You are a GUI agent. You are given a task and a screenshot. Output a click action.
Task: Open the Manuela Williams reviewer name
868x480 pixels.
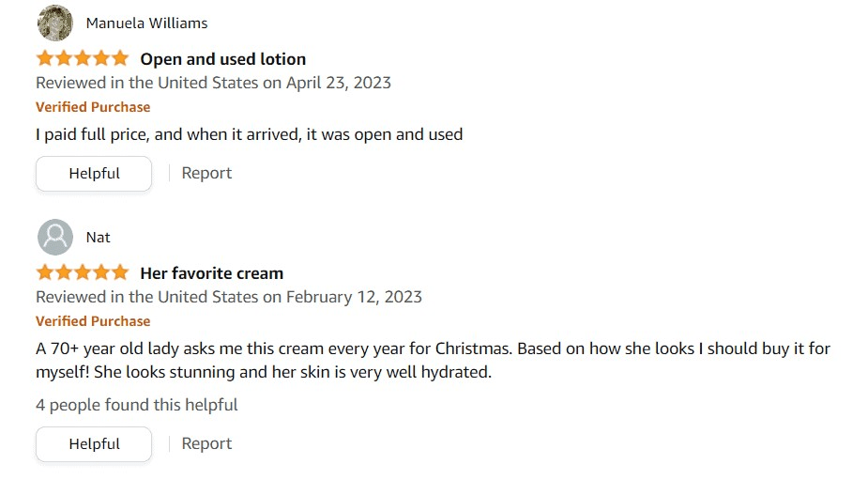click(x=146, y=23)
